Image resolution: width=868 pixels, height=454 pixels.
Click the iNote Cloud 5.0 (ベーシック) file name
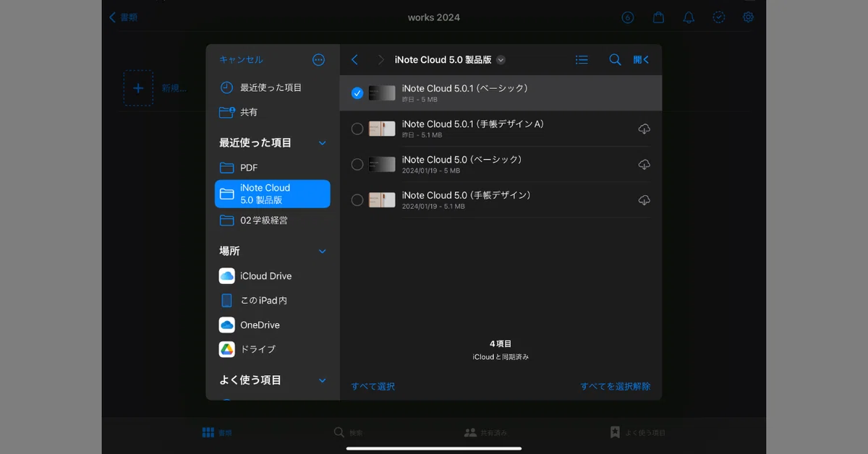tap(461, 160)
